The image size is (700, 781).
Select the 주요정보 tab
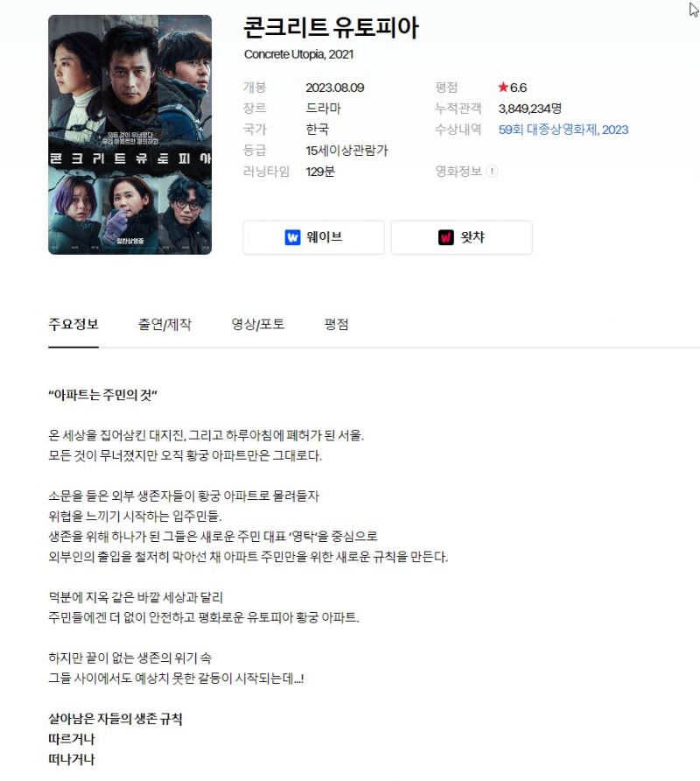(x=73, y=324)
